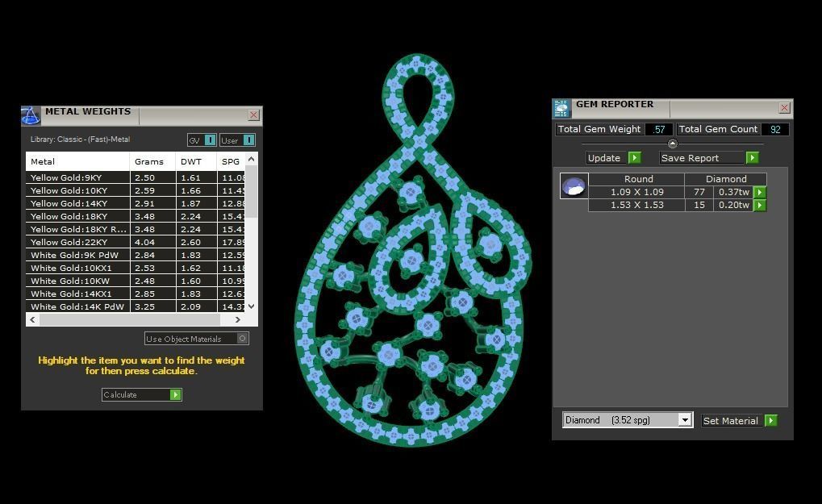The width and height of the screenshot is (822, 504).
Task: Click horizontal scroll right arrow in metal list
Action: point(238,319)
